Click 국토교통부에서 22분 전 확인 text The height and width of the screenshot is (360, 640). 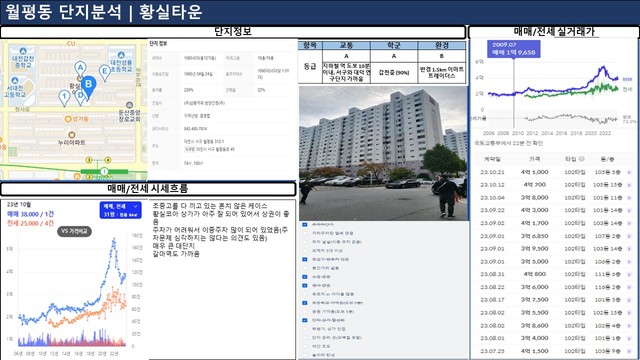(x=509, y=143)
